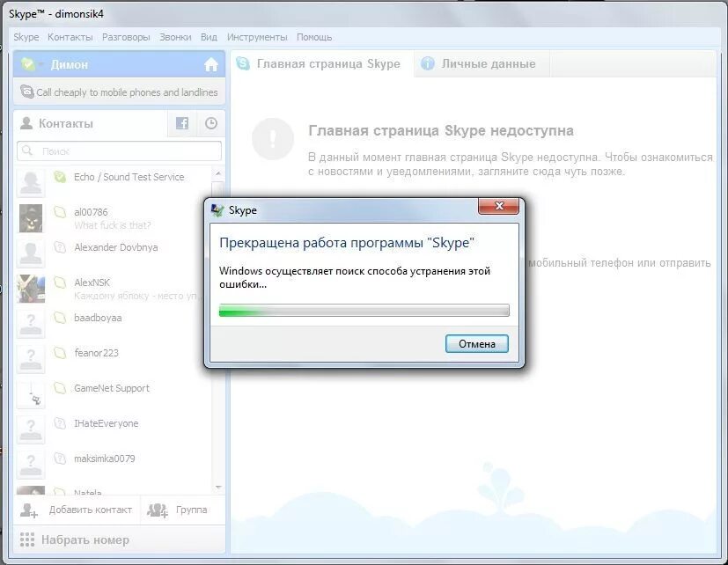This screenshot has height=565, width=728.
Task: Select contact al00786
Action: [x=114, y=217]
